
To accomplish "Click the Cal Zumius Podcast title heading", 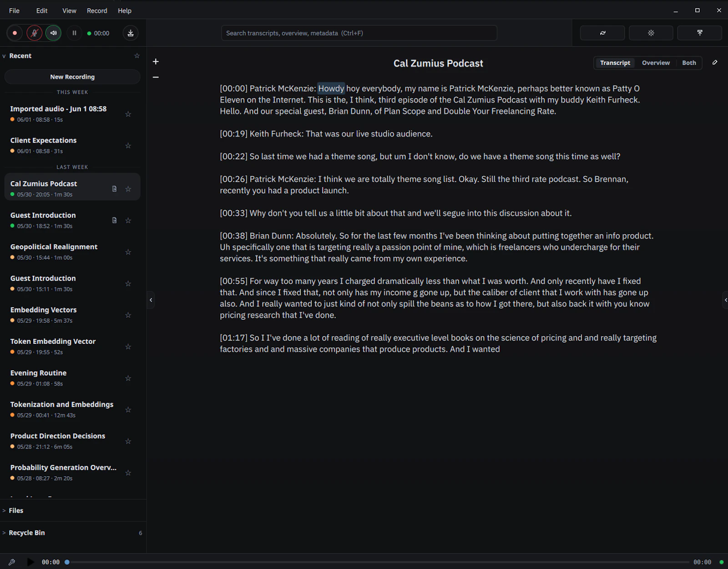I will (438, 63).
